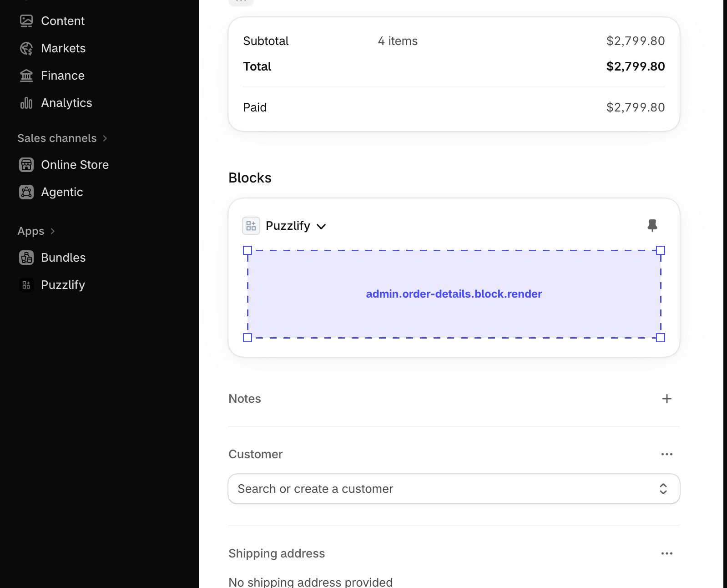Open the Puzzlify block dropdown chevron
The width and height of the screenshot is (727, 588).
pos(321,226)
